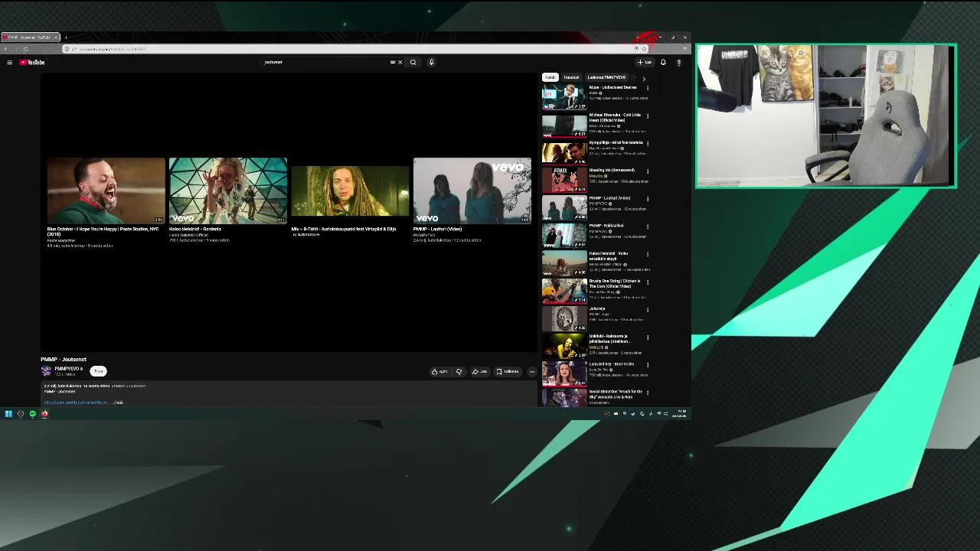The height and width of the screenshot is (551, 980).
Task: Share the video with Jaa button
Action: pos(480,372)
